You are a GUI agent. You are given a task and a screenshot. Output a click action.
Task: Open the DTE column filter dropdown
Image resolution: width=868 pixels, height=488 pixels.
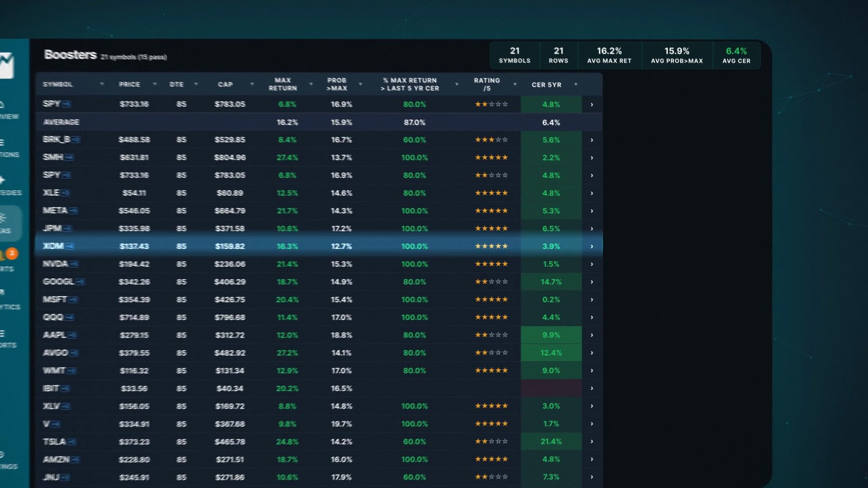[196, 85]
